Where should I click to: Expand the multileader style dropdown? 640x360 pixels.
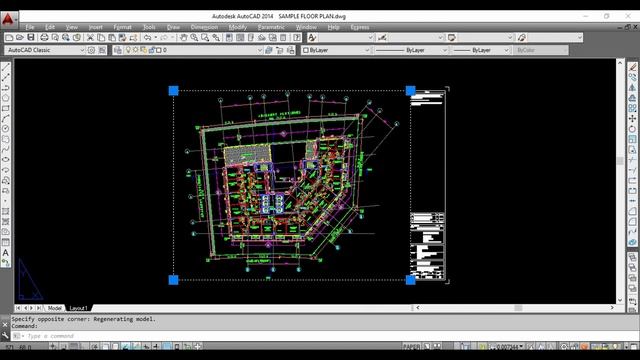click(x=580, y=38)
